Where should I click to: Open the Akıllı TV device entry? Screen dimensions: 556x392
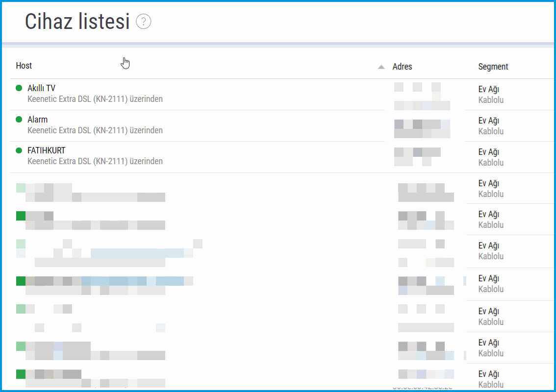(x=41, y=88)
